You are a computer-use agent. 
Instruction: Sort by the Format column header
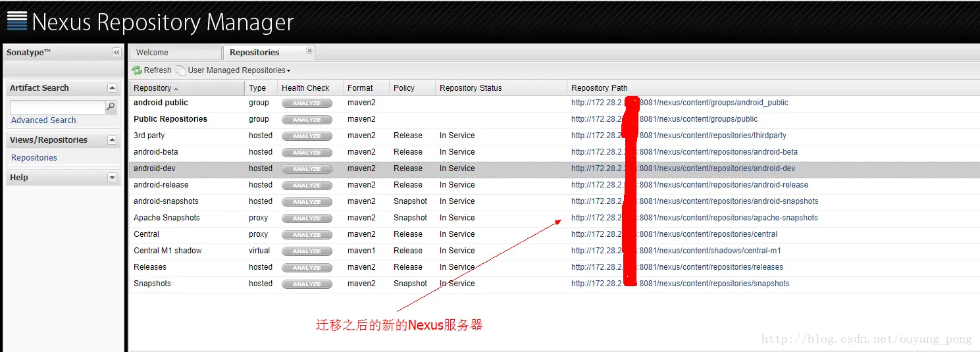pyautogui.click(x=367, y=88)
